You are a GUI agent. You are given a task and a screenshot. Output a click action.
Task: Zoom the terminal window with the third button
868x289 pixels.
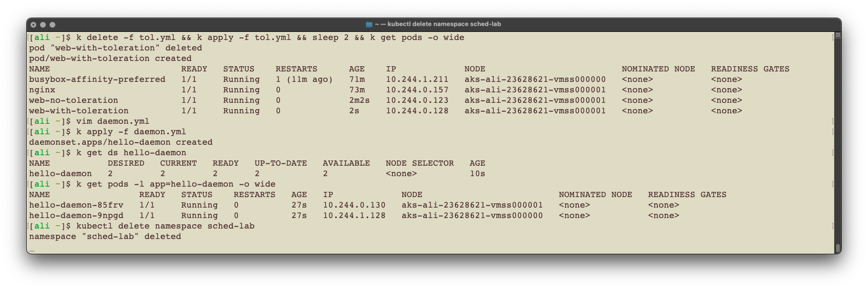point(52,24)
